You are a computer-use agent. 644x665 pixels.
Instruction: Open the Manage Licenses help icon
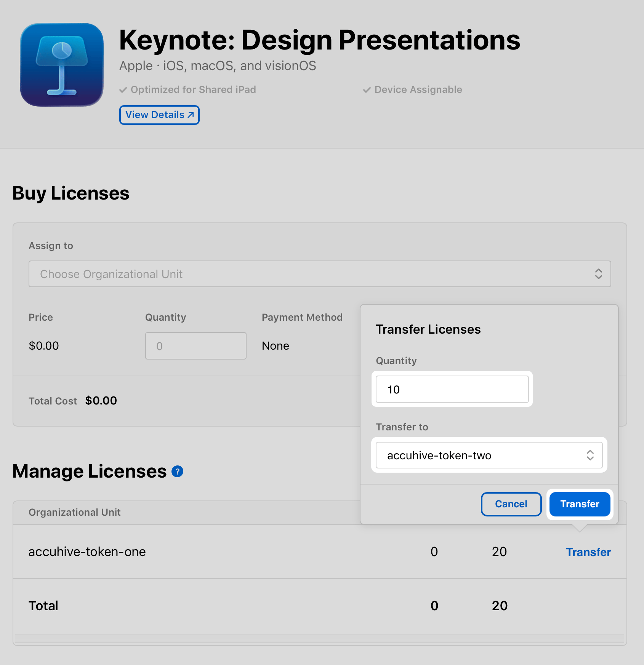coord(178,472)
